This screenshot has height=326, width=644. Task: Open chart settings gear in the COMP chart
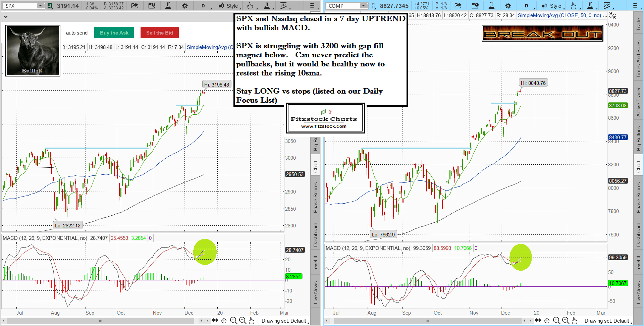[508, 6]
